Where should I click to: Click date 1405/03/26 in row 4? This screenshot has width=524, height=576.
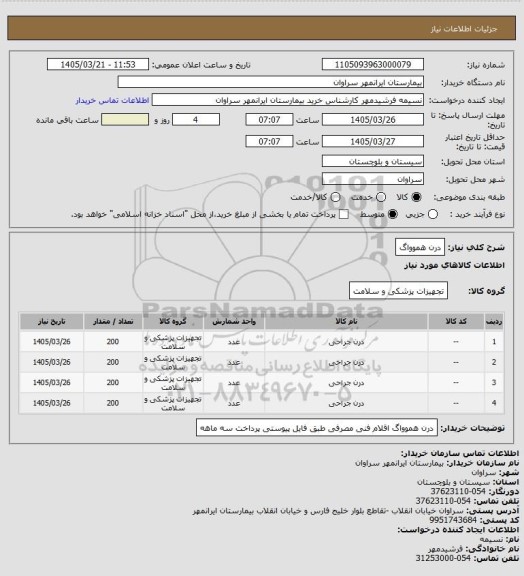point(51,403)
